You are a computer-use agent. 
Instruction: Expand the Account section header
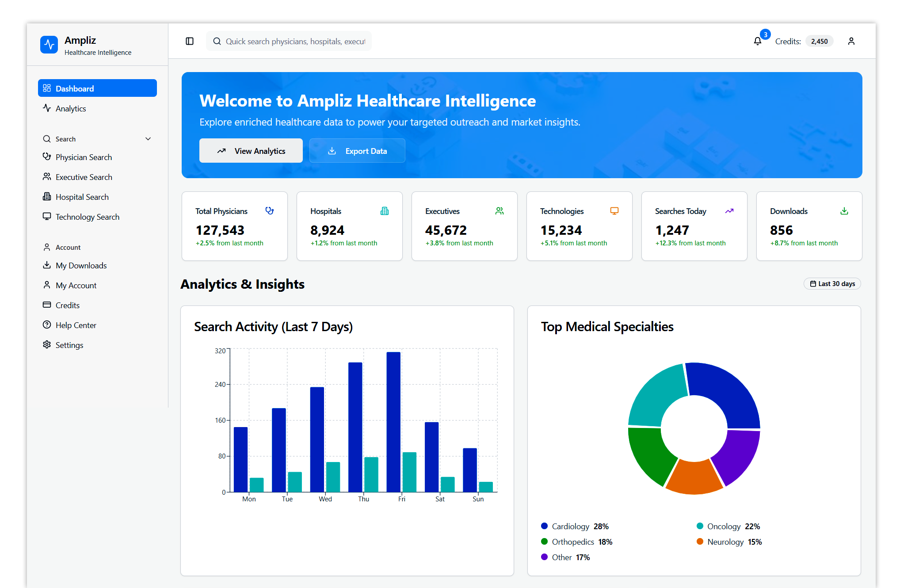click(68, 247)
